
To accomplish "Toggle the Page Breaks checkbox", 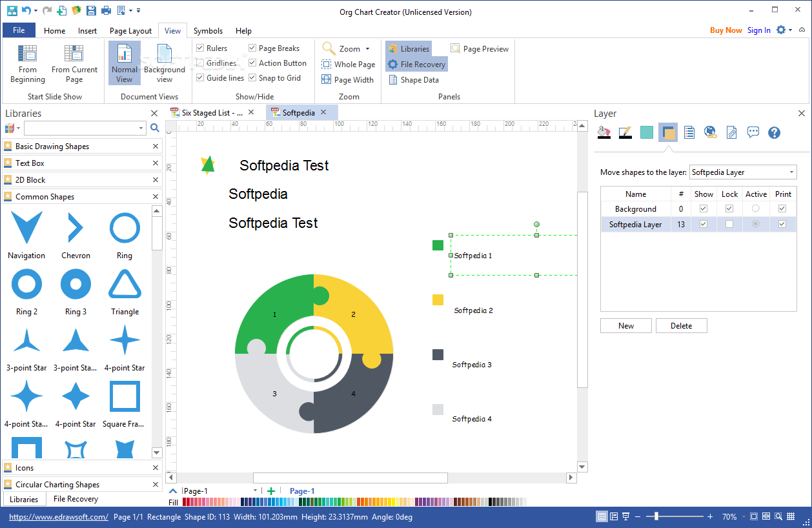I will tap(252, 48).
